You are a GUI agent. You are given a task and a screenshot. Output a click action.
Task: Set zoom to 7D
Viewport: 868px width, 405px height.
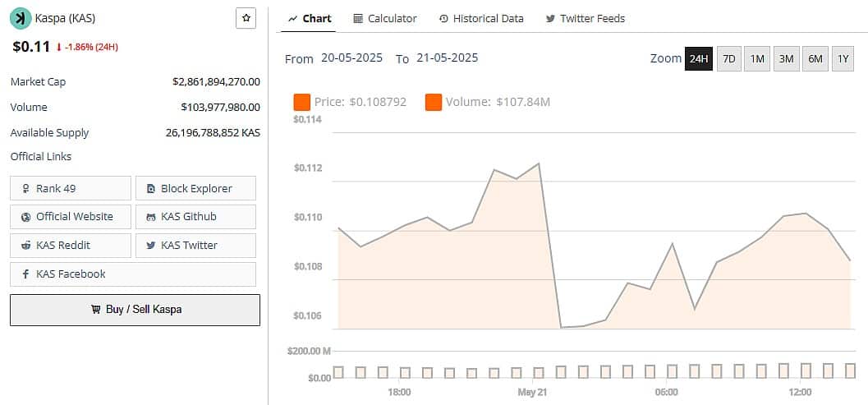click(729, 58)
